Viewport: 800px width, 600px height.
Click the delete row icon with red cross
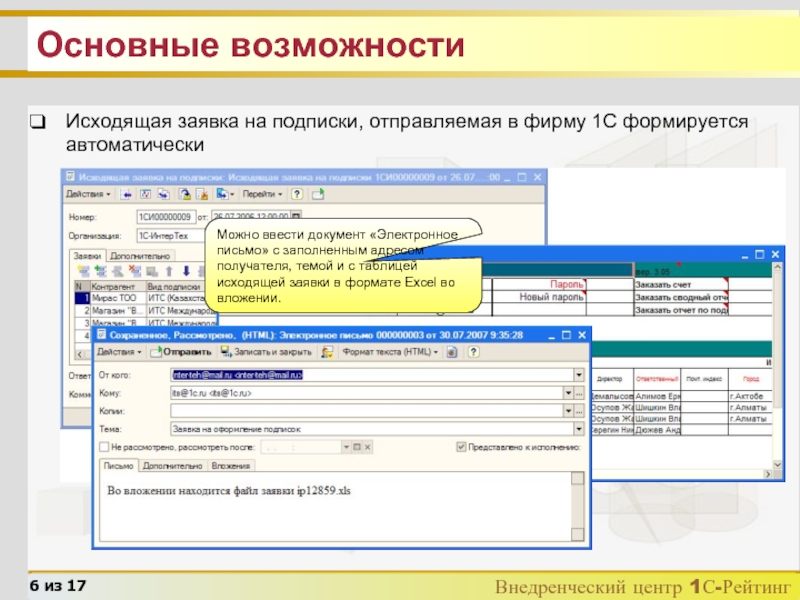point(135,271)
